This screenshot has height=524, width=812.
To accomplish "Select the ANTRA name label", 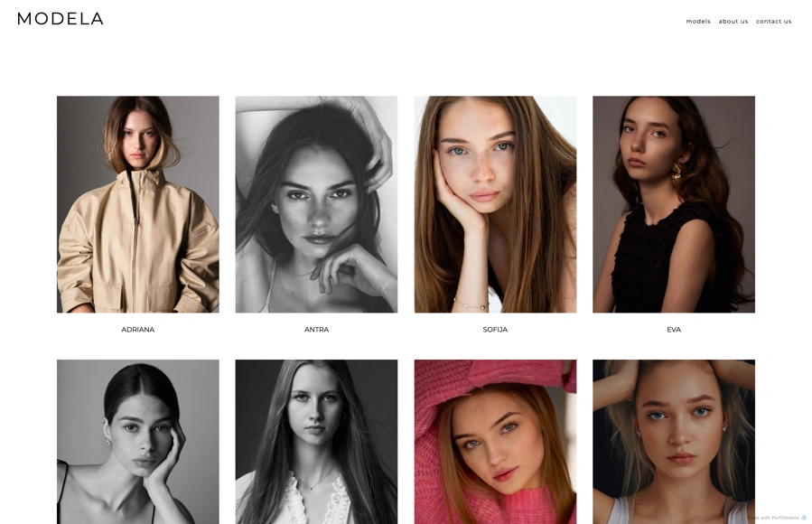I will coord(316,330).
